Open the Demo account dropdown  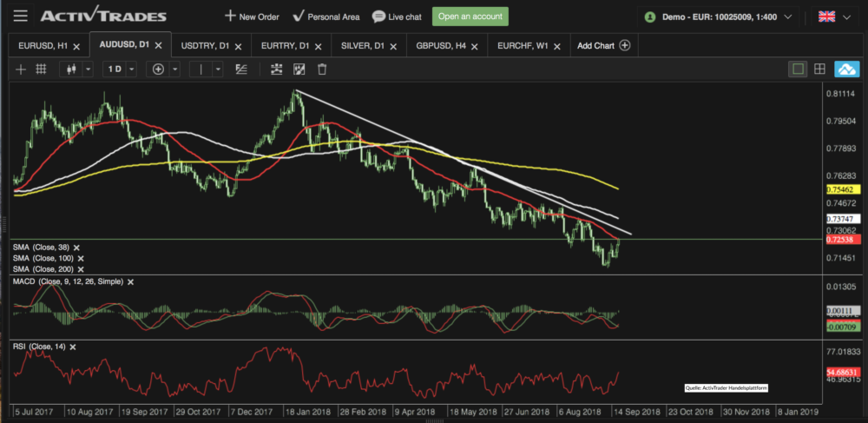click(718, 17)
